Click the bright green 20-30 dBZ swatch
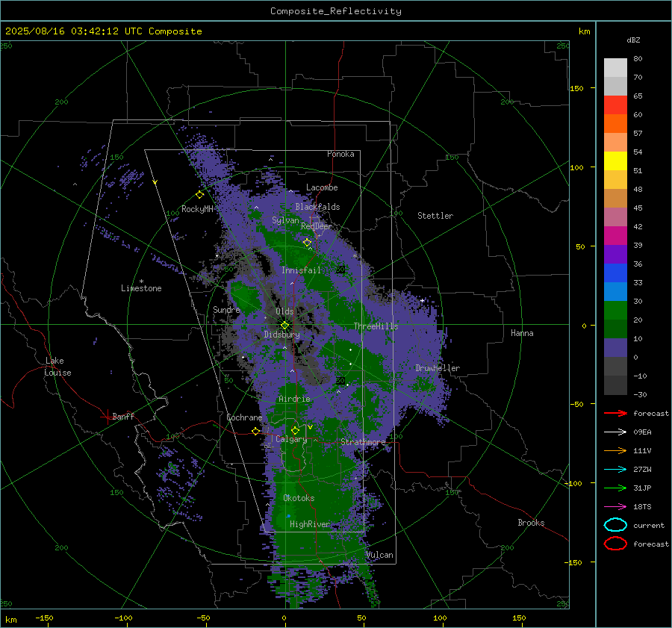 (615, 310)
